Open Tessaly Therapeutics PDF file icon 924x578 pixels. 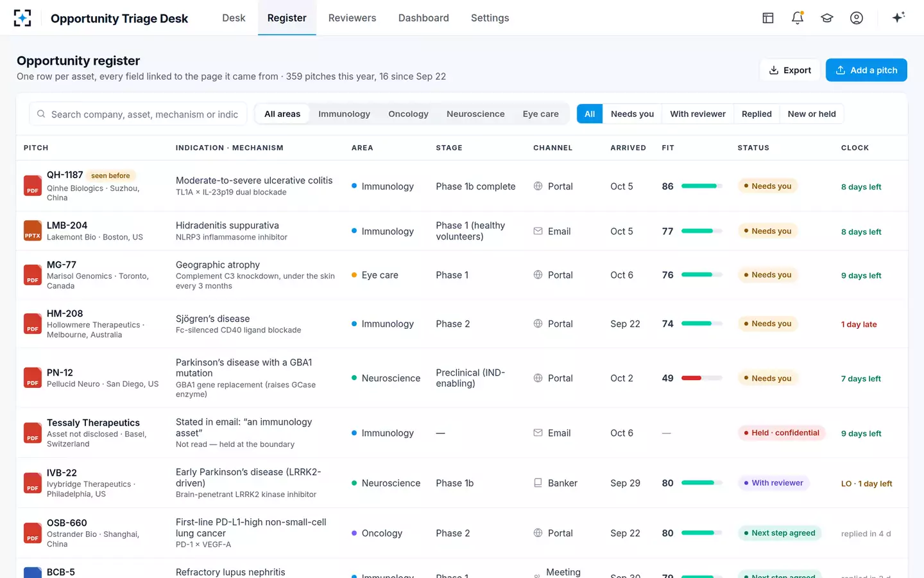tap(33, 433)
